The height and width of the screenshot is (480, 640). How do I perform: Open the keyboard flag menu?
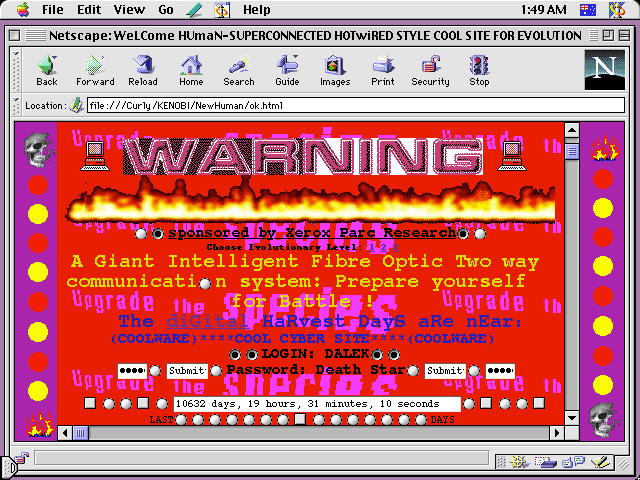click(588, 10)
